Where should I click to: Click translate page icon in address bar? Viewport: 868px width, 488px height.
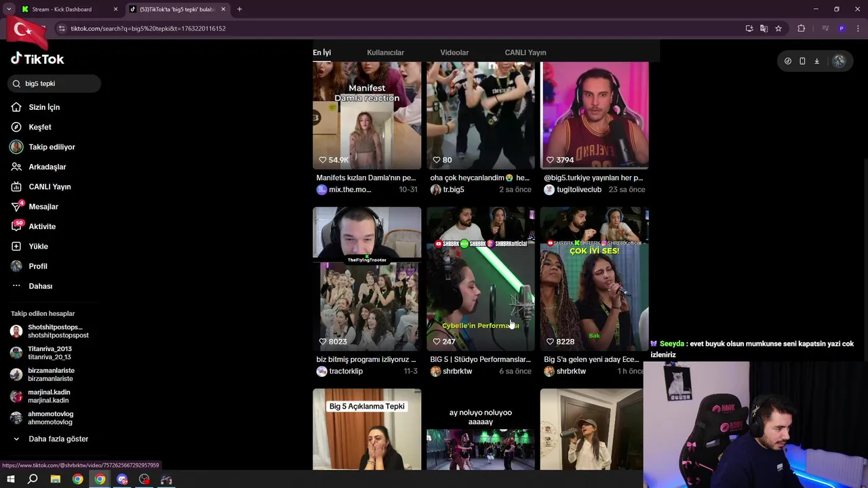tap(764, 28)
